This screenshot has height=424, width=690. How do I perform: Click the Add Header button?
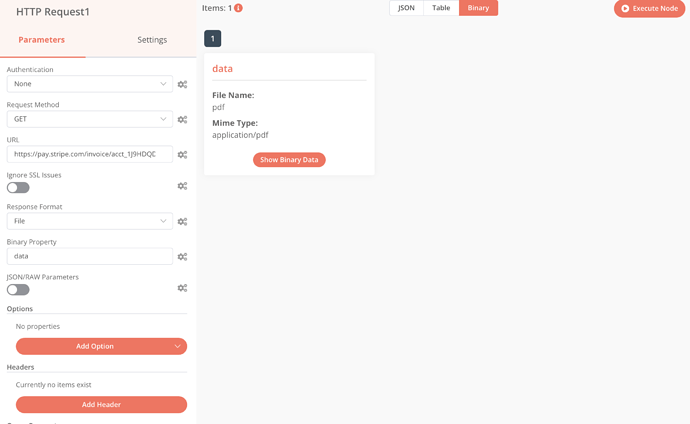101,405
